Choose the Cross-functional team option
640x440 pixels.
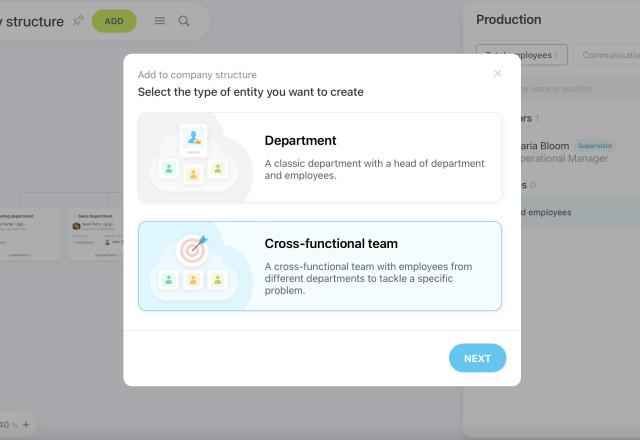[x=320, y=266]
